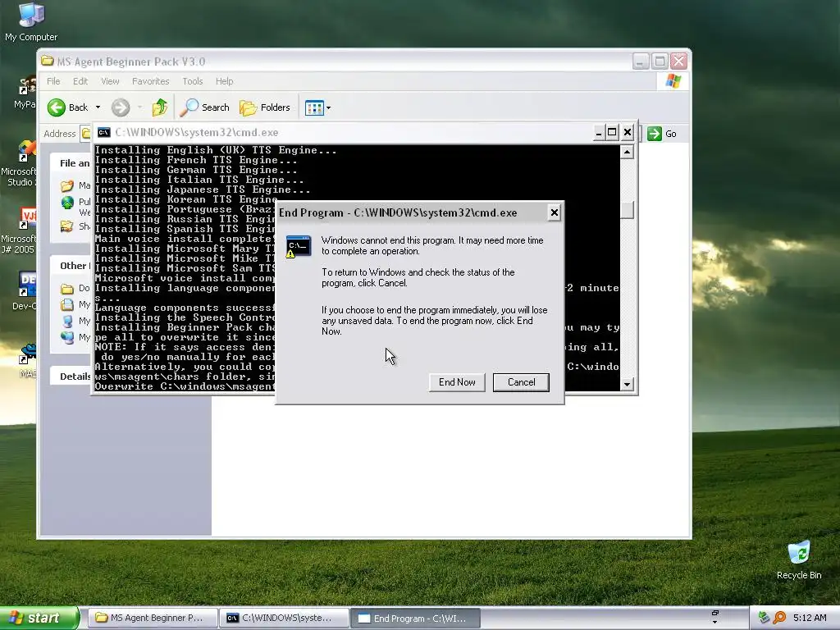This screenshot has width=840, height=630.
Task: Click the Views icon in the toolbar
Action: [x=314, y=107]
